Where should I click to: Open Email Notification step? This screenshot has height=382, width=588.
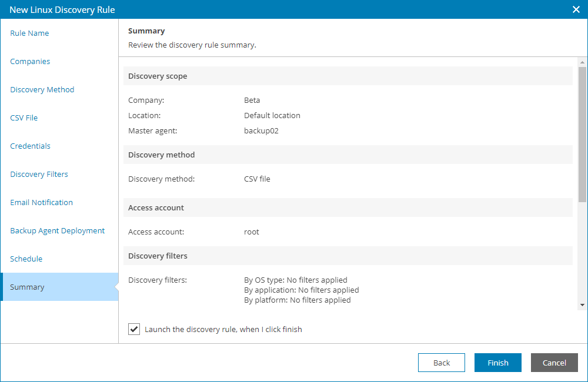(x=42, y=203)
